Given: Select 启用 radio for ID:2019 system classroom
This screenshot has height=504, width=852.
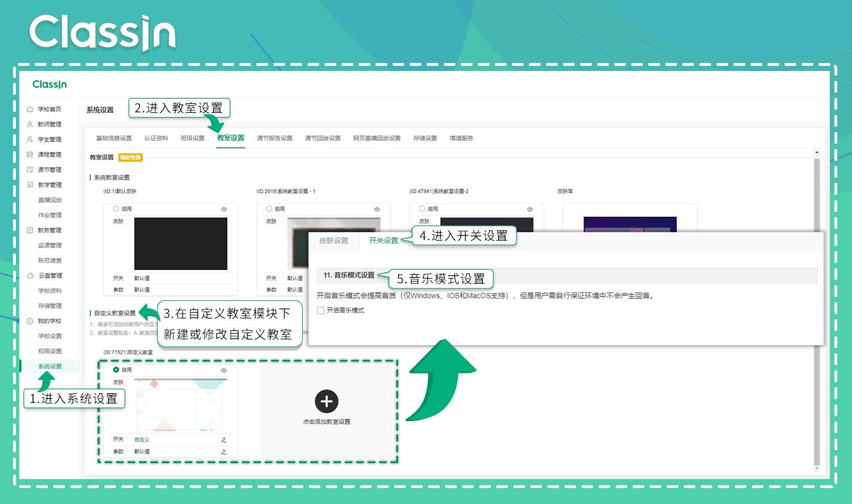Looking at the screenshot, I should tap(269, 209).
